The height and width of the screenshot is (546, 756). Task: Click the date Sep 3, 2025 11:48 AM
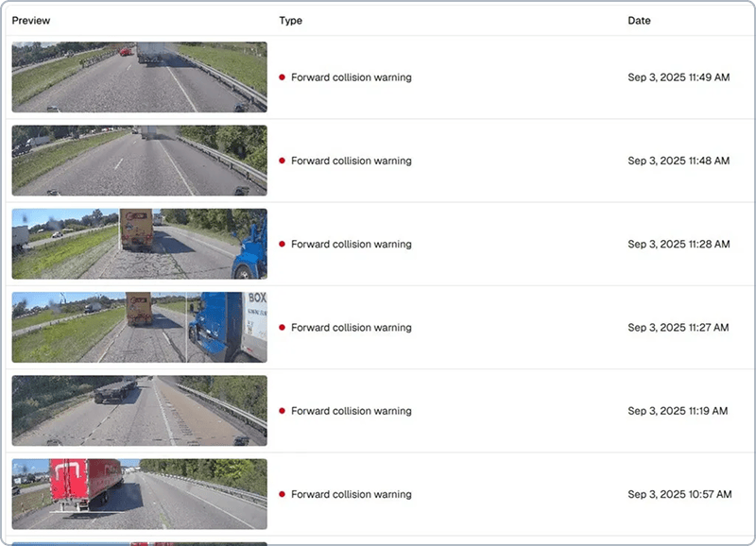(679, 161)
